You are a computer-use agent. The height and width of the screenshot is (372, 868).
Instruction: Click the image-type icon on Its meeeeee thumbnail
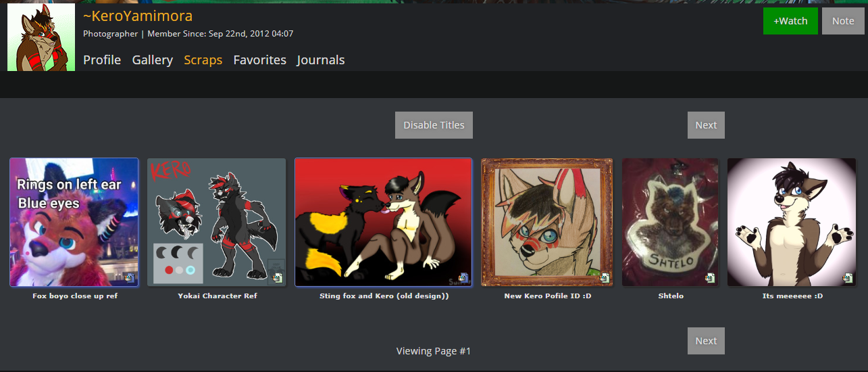(x=848, y=277)
